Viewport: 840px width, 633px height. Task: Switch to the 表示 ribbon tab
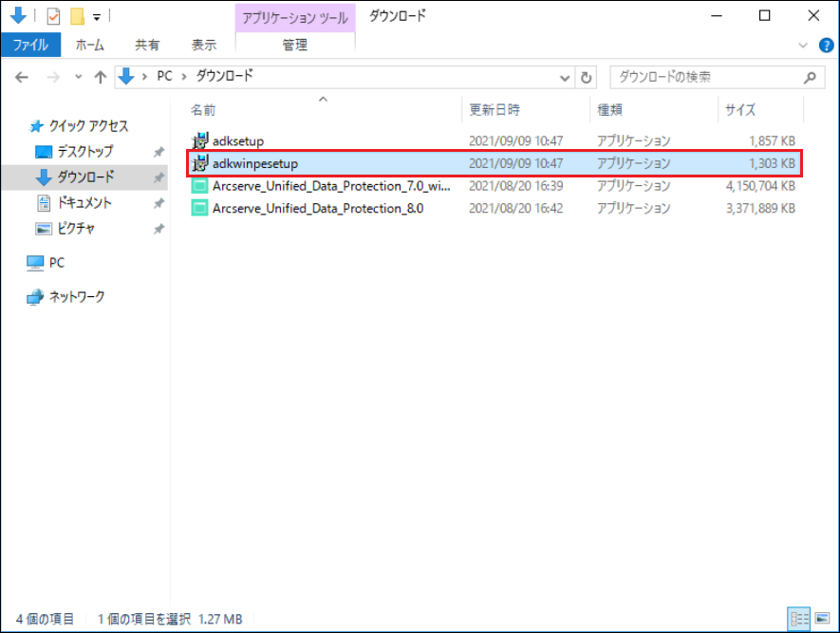pos(203,45)
